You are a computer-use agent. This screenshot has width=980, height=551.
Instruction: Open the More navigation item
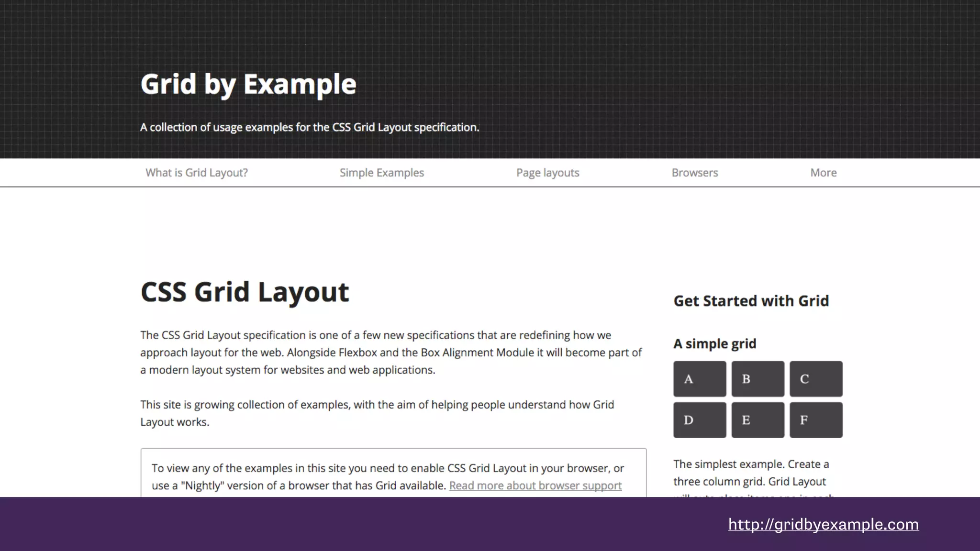coord(823,173)
